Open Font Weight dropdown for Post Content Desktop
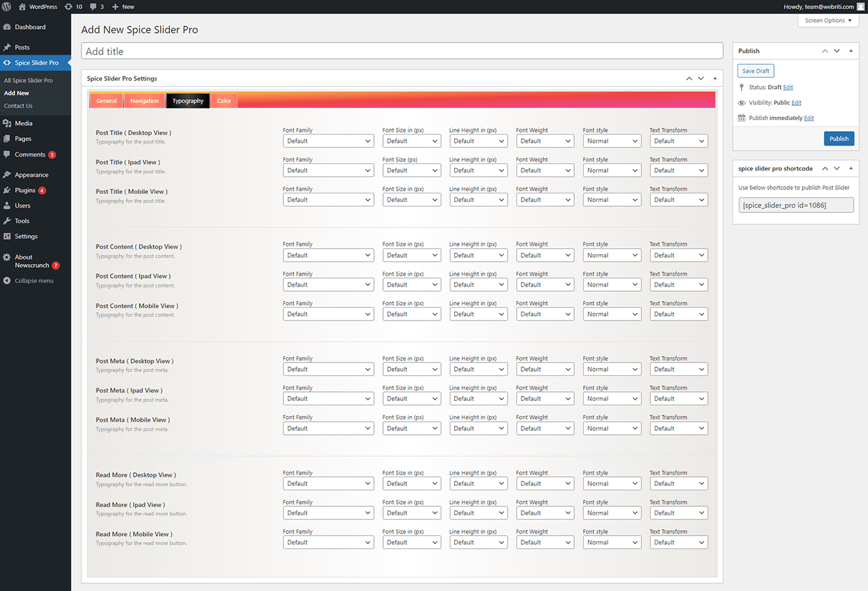Image resolution: width=868 pixels, height=591 pixels. point(545,255)
